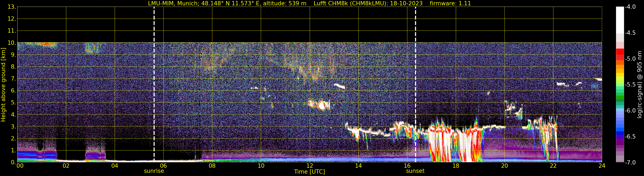The image size is (644, 176).
Task: Click the height tick label '9.'
Action: pos(13,55)
